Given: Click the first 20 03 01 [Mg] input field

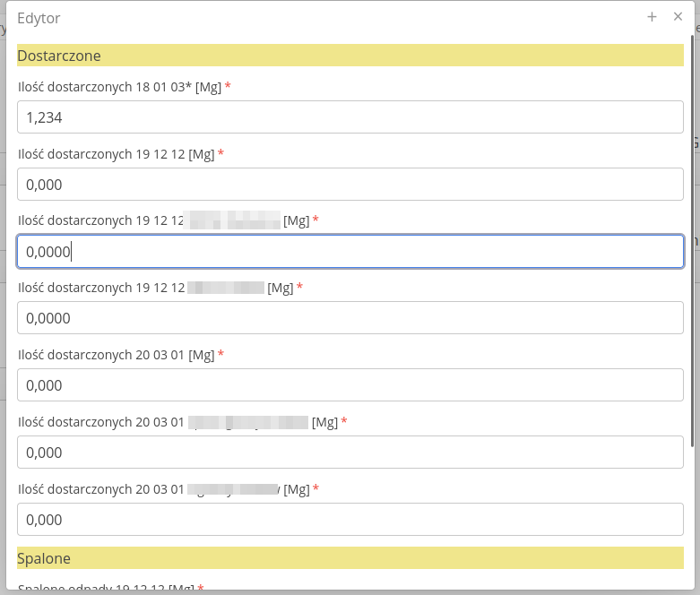Looking at the screenshot, I should [350, 385].
